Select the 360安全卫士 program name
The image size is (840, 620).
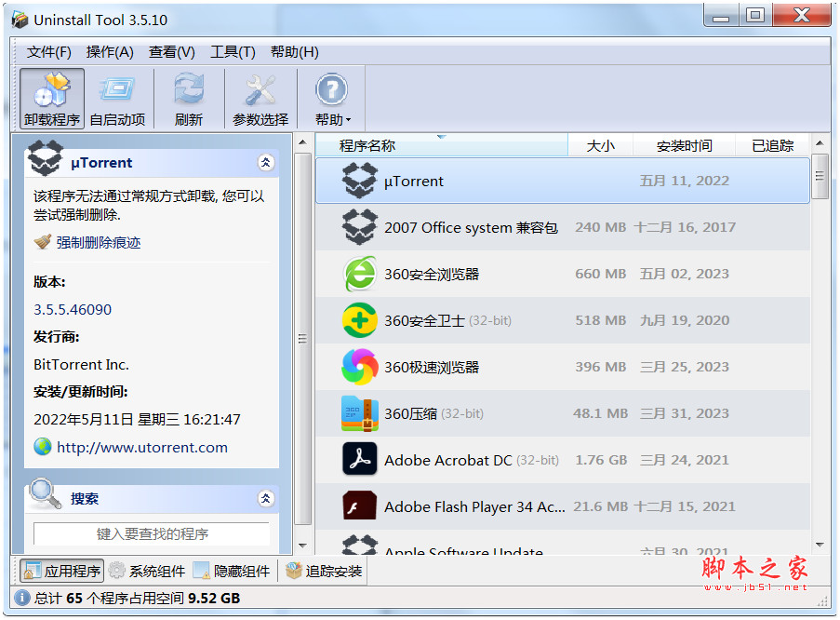[x=424, y=321]
